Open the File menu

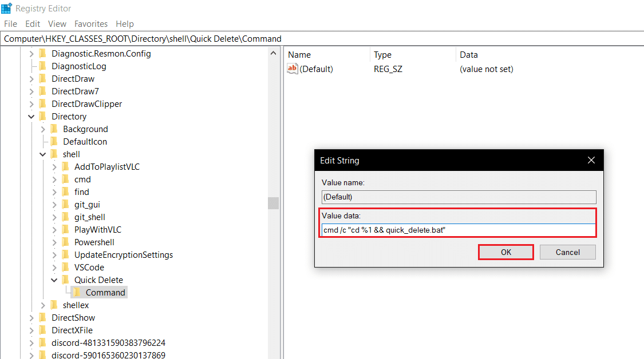11,24
